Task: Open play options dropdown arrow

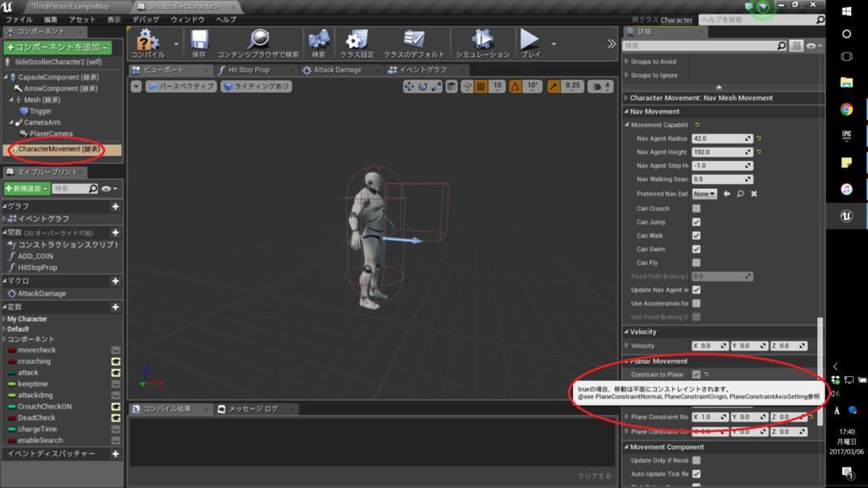Action: pos(554,44)
